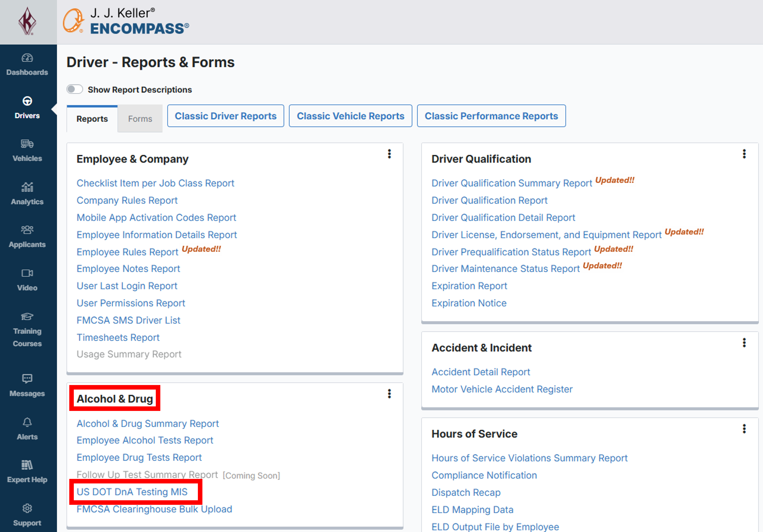Select the Reports tab

coord(92,119)
